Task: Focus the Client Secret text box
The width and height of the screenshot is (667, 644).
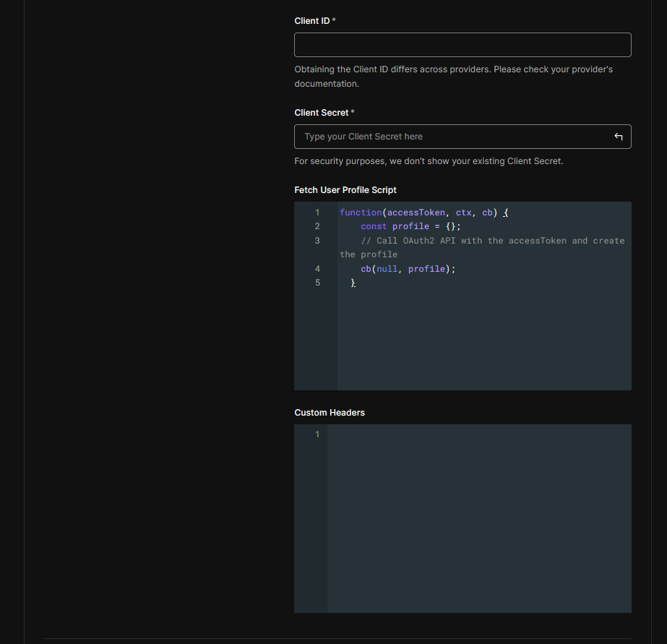Action: coord(448,137)
